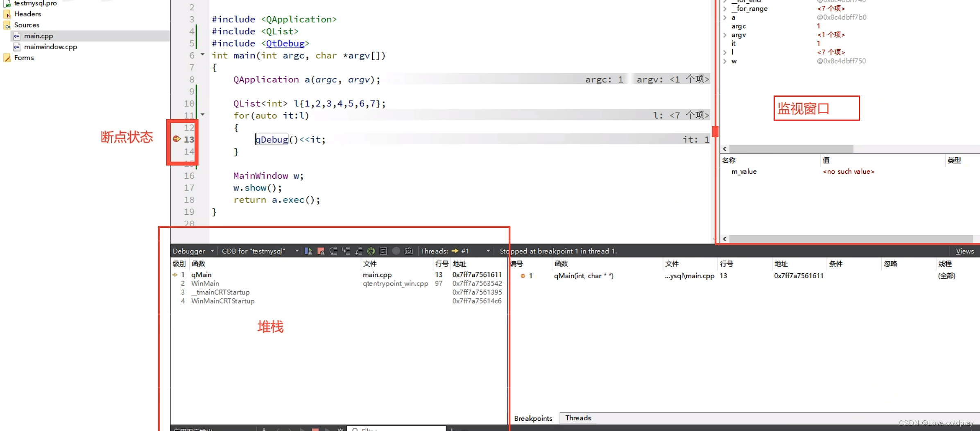Click the 条件 column header in Breakpoints
The height and width of the screenshot is (431, 980).
tap(836, 264)
